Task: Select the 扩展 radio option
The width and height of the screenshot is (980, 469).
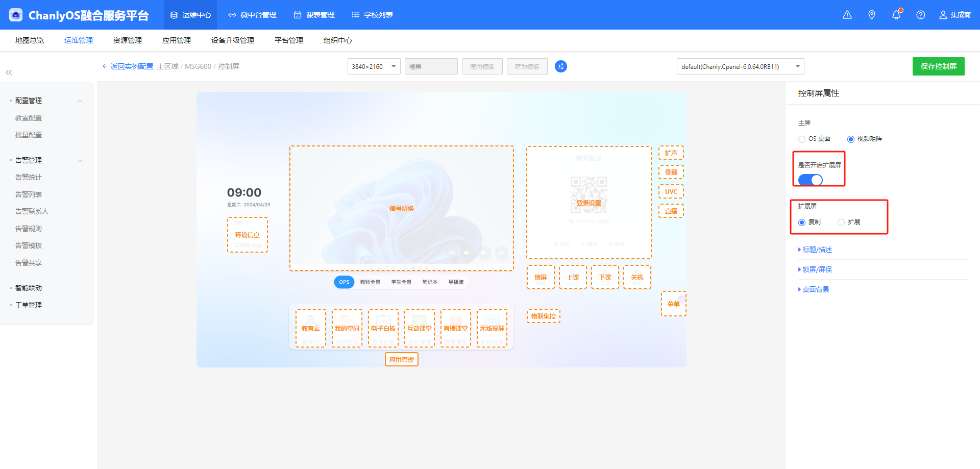Action: pos(841,223)
